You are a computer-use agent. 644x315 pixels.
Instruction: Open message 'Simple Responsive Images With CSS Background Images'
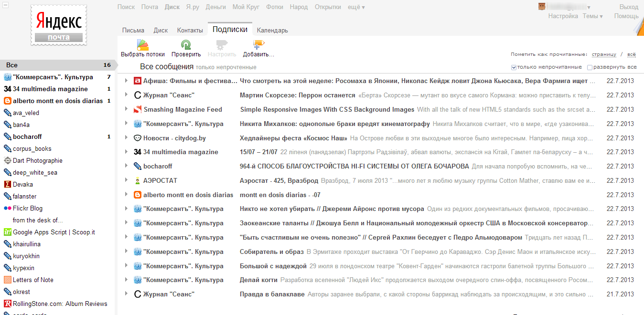(327, 109)
